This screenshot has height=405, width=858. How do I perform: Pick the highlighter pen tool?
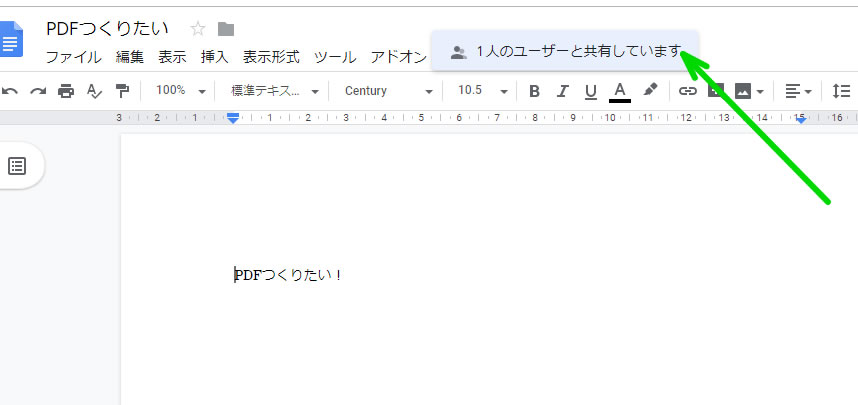point(650,90)
